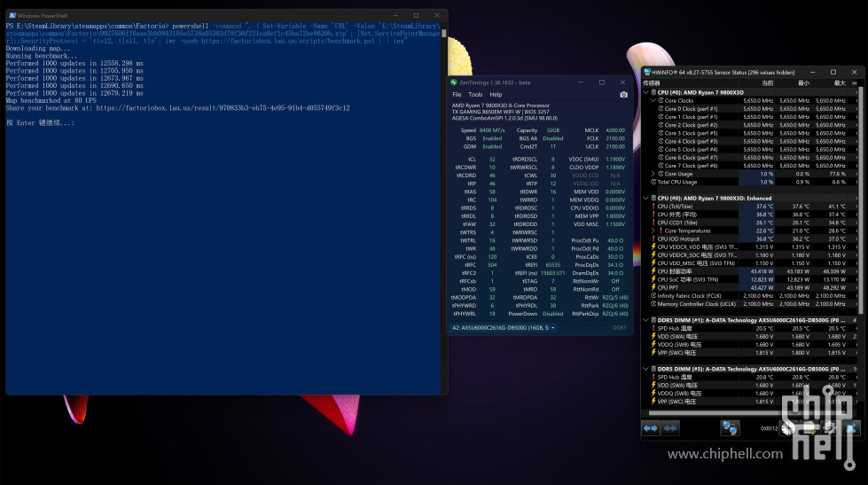Click 'Map benchmarked at 80 UPS' line
This screenshot has height=485, width=868.
coord(51,100)
